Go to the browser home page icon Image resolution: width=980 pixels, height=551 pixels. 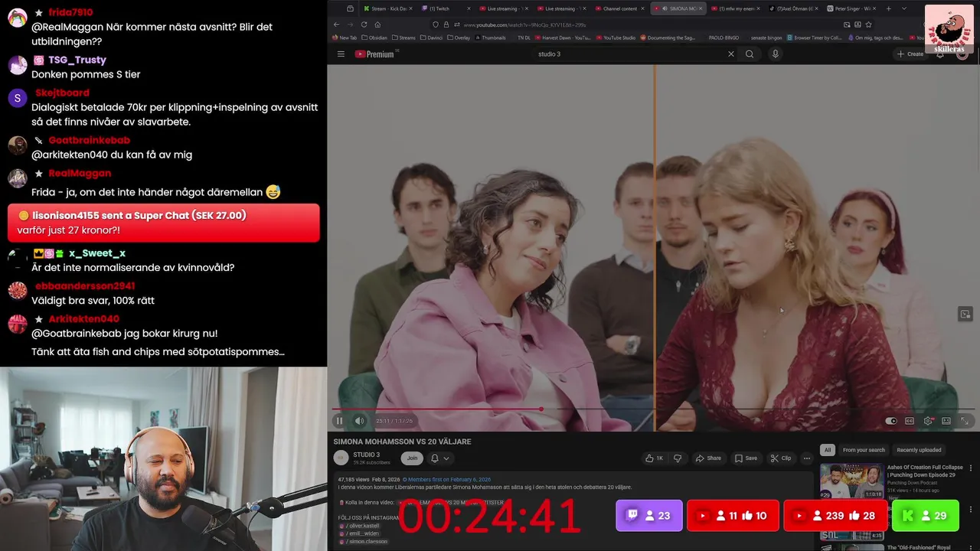[377, 24]
